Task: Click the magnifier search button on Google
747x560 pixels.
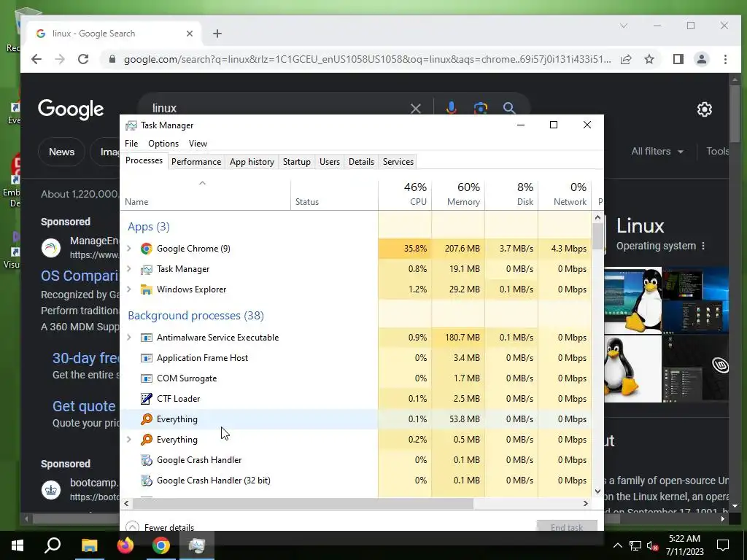Action: pos(508,108)
